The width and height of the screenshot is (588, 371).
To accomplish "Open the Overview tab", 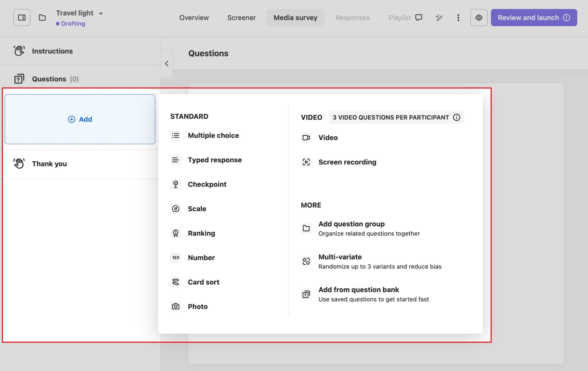I will pyautogui.click(x=194, y=18).
